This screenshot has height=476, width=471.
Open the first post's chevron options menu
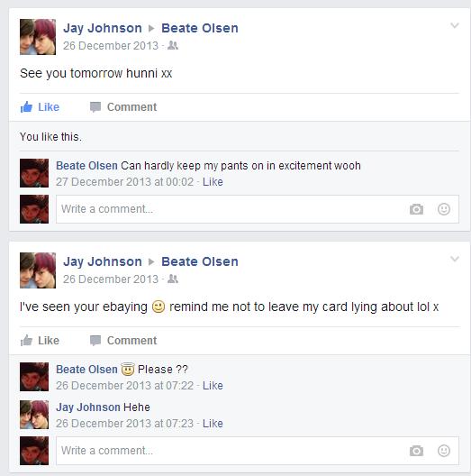pyautogui.click(x=454, y=25)
